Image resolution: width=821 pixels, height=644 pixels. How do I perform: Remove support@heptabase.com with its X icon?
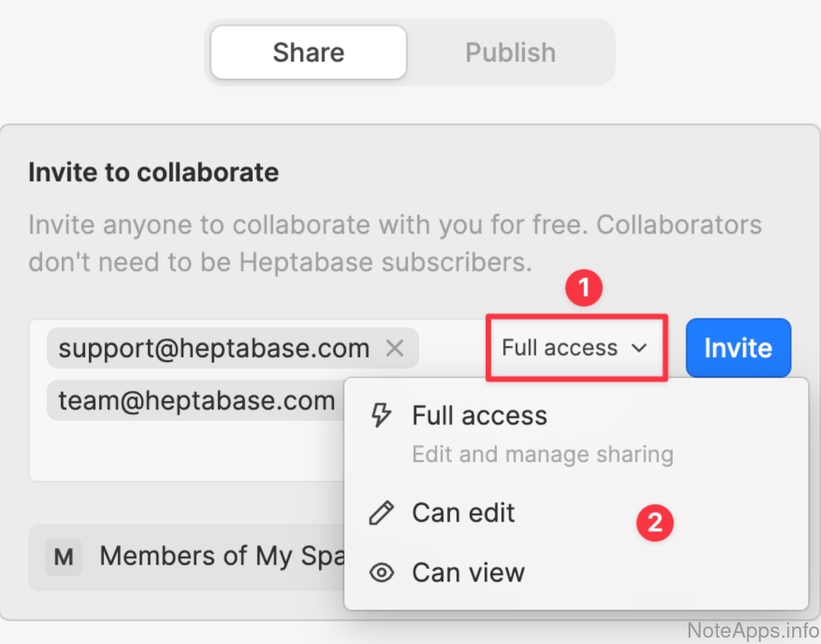click(x=395, y=348)
